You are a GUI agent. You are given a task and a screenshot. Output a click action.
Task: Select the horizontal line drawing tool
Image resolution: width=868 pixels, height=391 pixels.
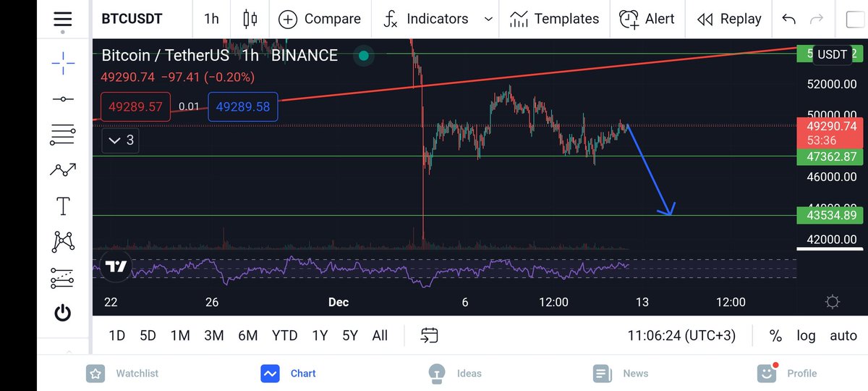(x=63, y=98)
